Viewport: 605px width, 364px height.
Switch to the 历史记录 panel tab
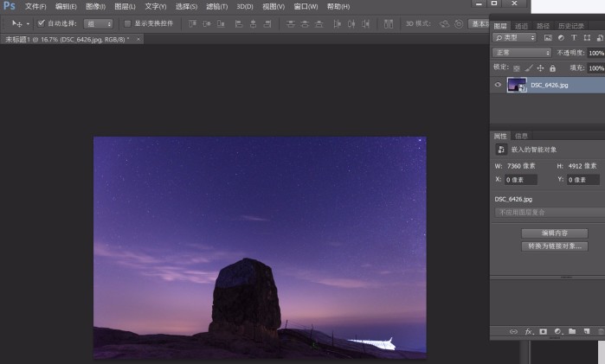(571, 26)
